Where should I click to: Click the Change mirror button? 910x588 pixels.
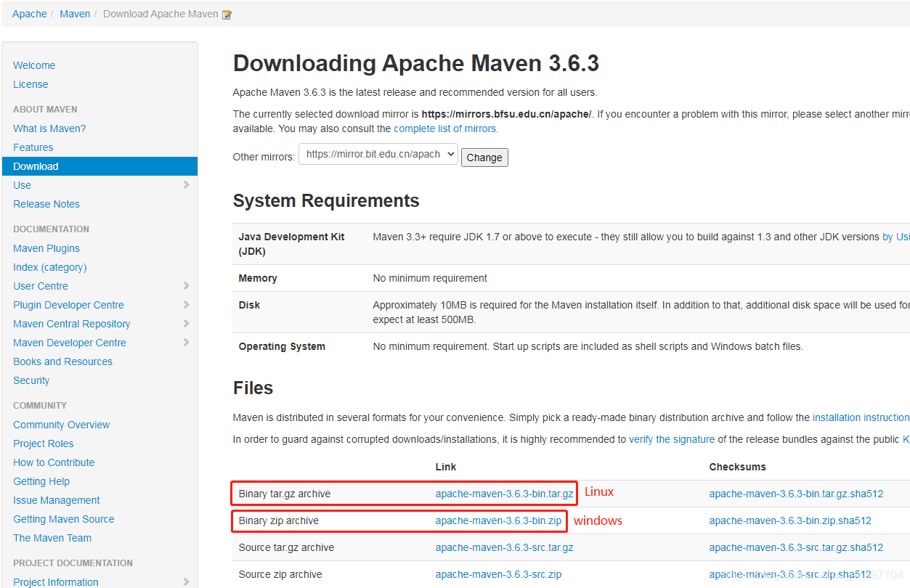pyautogui.click(x=484, y=158)
